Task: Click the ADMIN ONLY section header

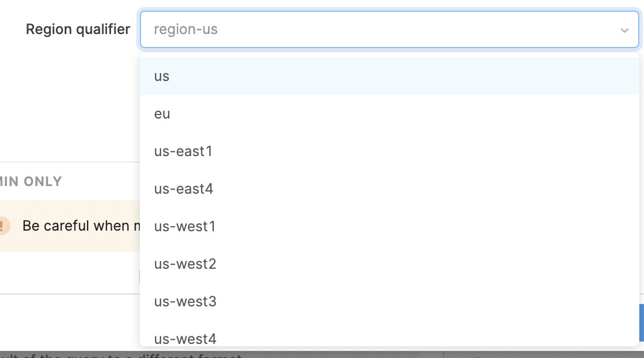Action: (x=31, y=181)
